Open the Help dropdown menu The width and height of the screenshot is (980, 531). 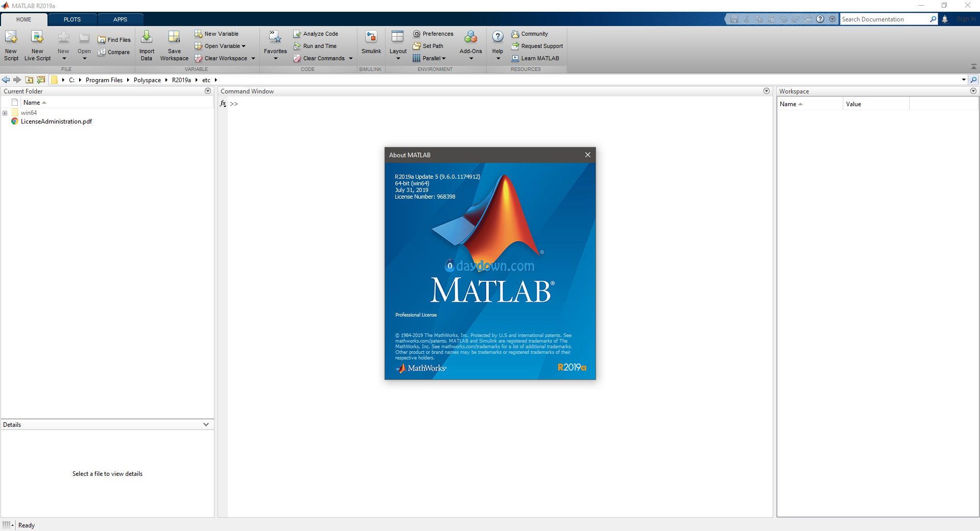(498, 58)
